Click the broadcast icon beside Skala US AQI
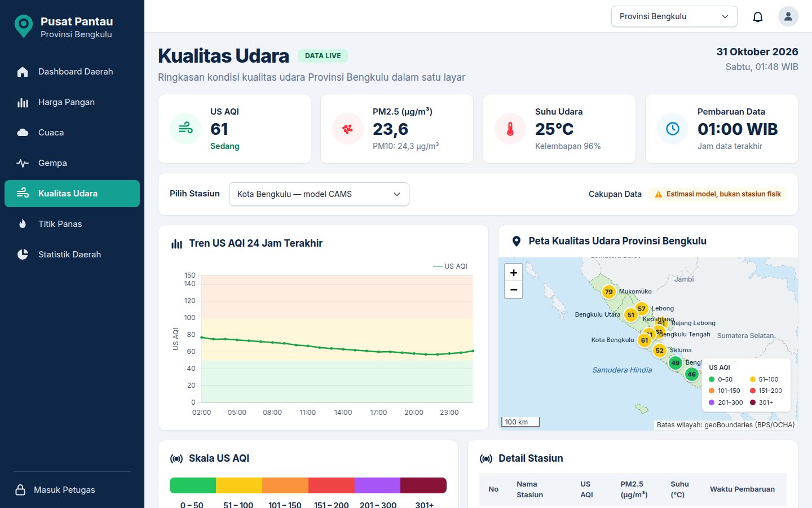812x508 pixels. tap(176, 459)
